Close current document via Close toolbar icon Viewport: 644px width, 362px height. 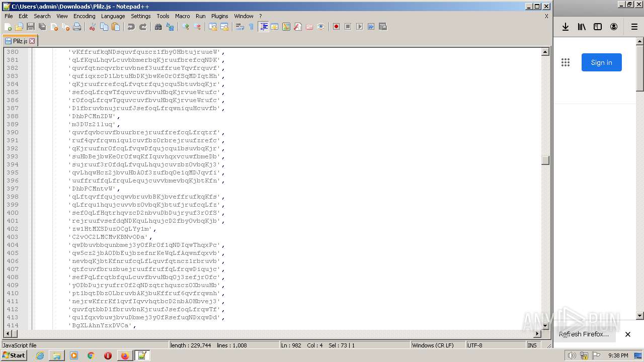(54, 27)
